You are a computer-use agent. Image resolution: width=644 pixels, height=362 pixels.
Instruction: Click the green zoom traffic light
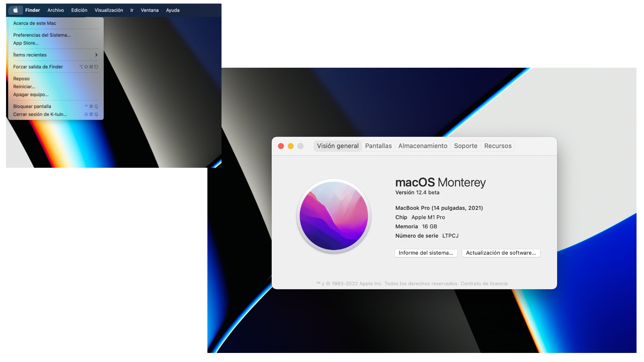coord(301,146)
